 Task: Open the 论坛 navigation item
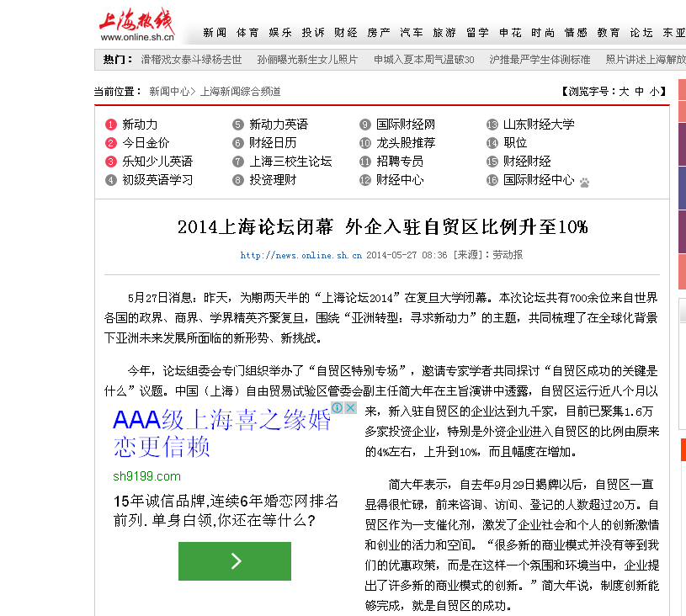[x=641, y=33]
